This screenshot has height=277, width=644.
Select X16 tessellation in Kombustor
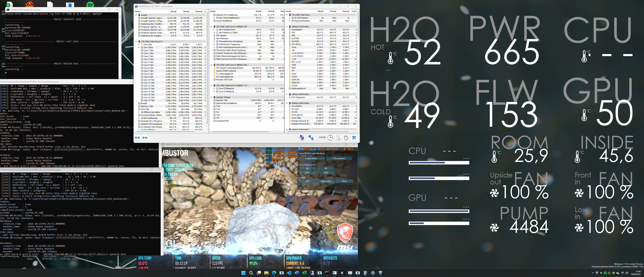click(x=307, y=172)
